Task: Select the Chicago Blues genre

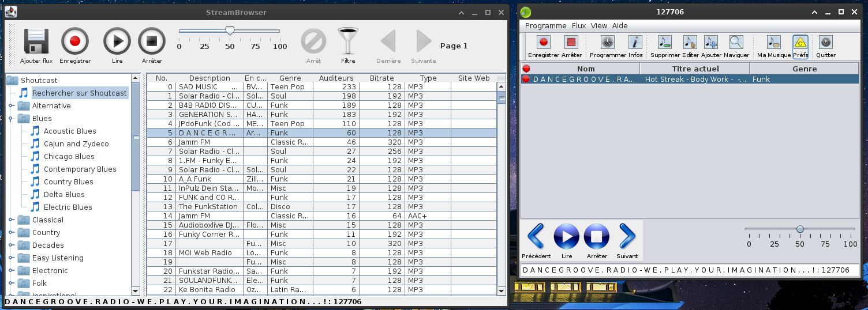Action: pos(69,157)
